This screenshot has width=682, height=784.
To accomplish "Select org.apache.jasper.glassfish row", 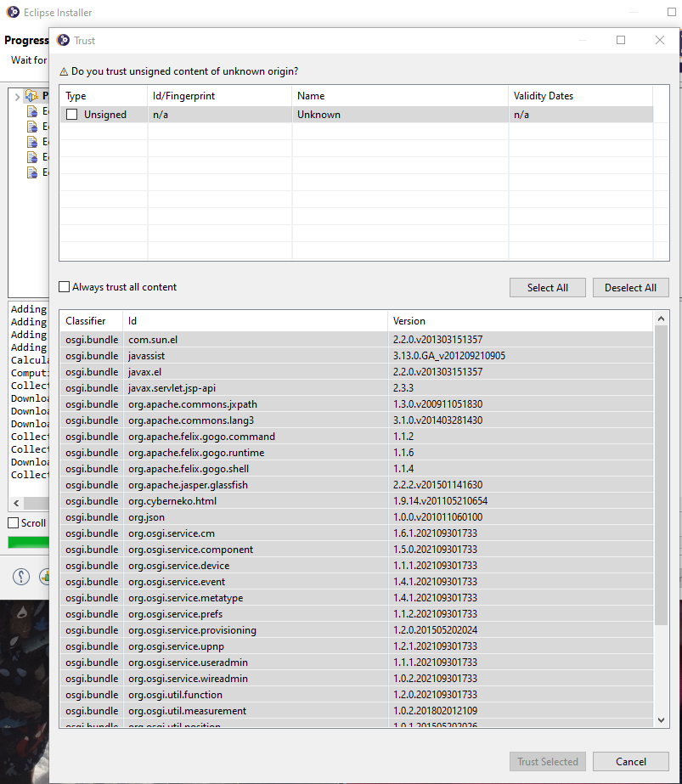I will pyautogui.click(x=357, y=484).
